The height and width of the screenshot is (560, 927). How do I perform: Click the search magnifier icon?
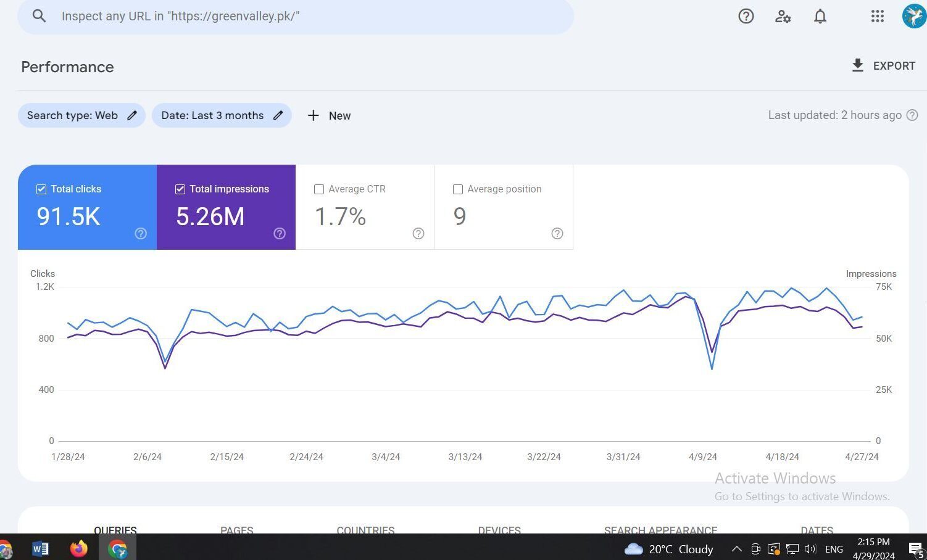(39, 16)
